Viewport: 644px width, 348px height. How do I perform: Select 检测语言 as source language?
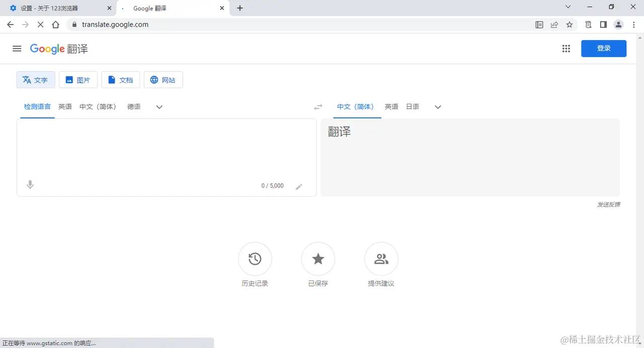(x=37, y=107)
